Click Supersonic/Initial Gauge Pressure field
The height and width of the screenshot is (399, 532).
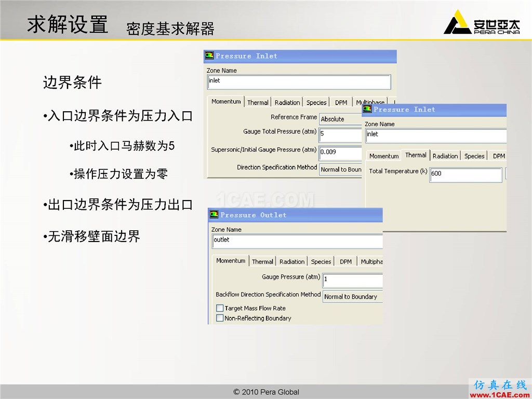[x=340, y=153]
